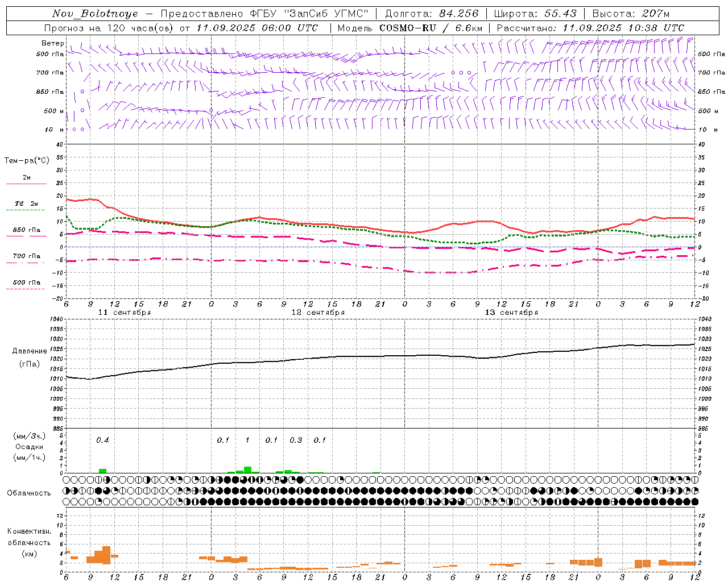728x582 pixels.
Task: Click the '500 гПа' temperature legend entry
Action: (x=26, y=282)
